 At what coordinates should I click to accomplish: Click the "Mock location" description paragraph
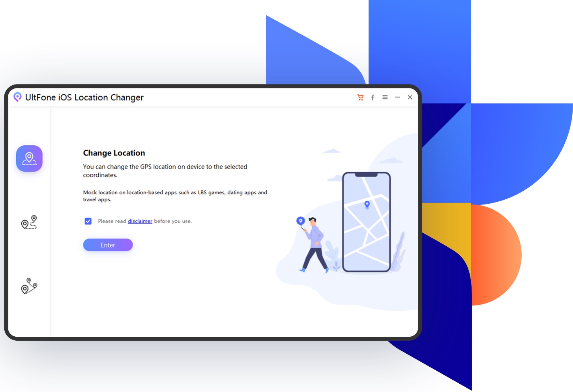[175, 196]
